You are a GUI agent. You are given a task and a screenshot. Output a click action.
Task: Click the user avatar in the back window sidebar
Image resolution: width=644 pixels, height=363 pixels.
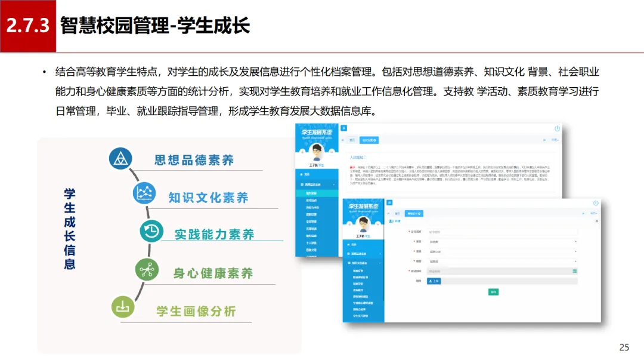pos(317,152)
